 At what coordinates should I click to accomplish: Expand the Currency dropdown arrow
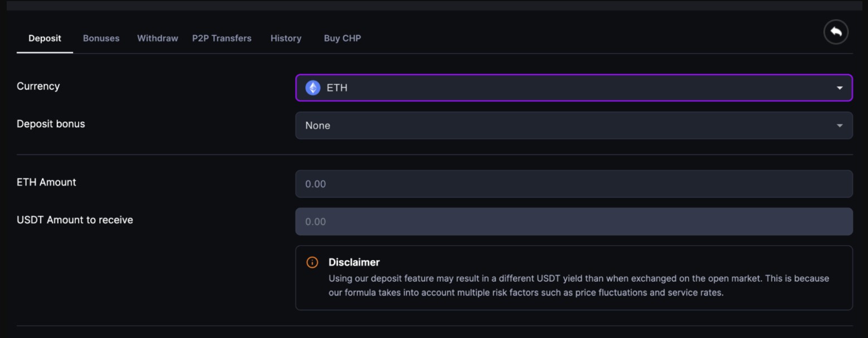[x=839, y=88]
